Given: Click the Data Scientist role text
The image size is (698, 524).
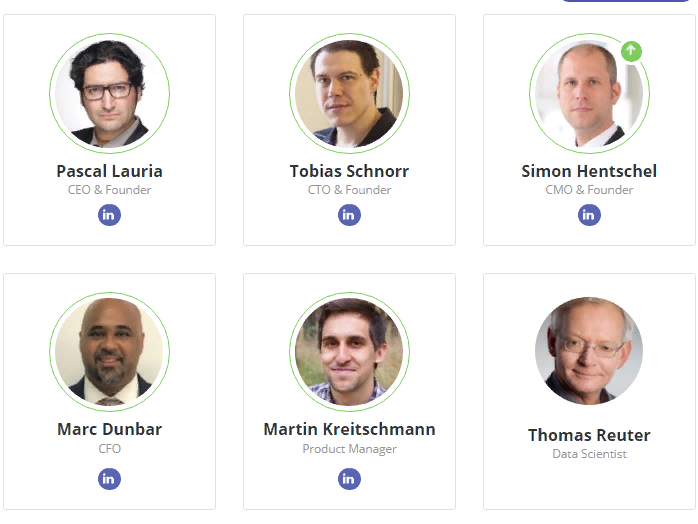Looking at the screenshot, I should [589, 454].
